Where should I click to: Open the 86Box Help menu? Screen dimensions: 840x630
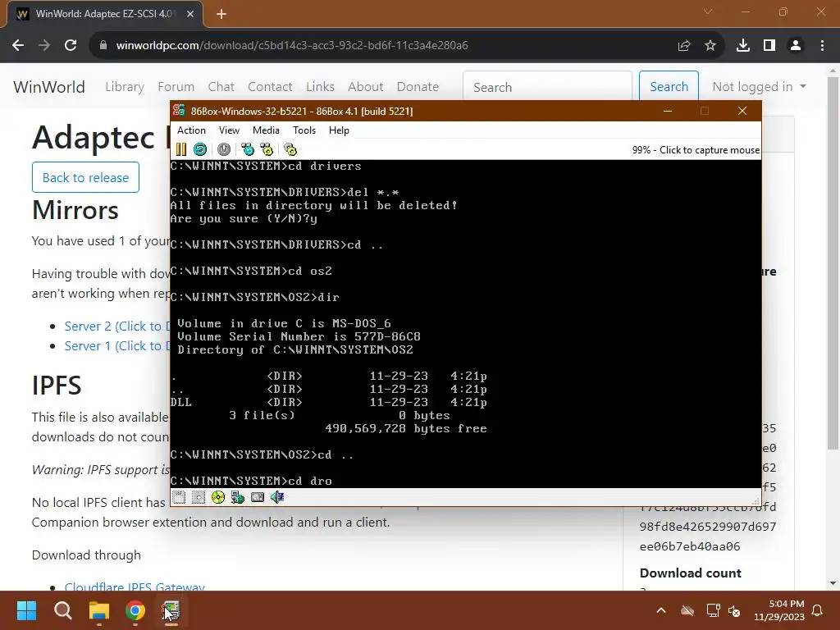339,130
